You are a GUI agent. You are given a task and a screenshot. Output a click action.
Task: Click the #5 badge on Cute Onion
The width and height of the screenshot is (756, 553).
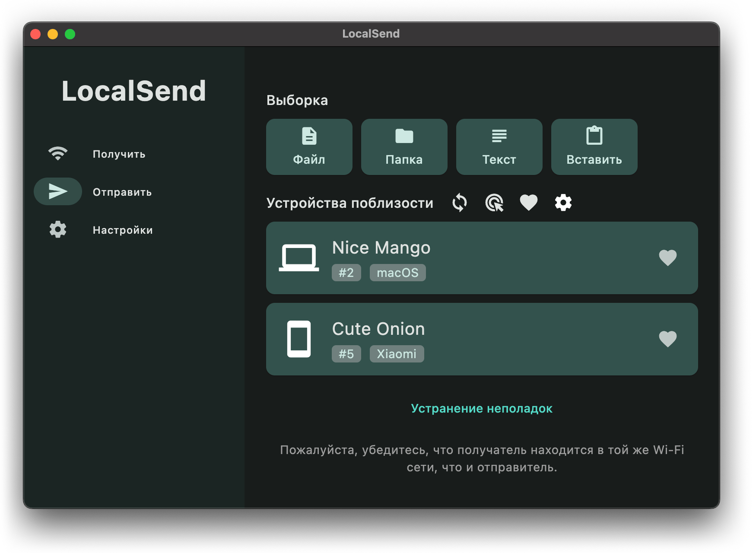(x=346, y=354)
